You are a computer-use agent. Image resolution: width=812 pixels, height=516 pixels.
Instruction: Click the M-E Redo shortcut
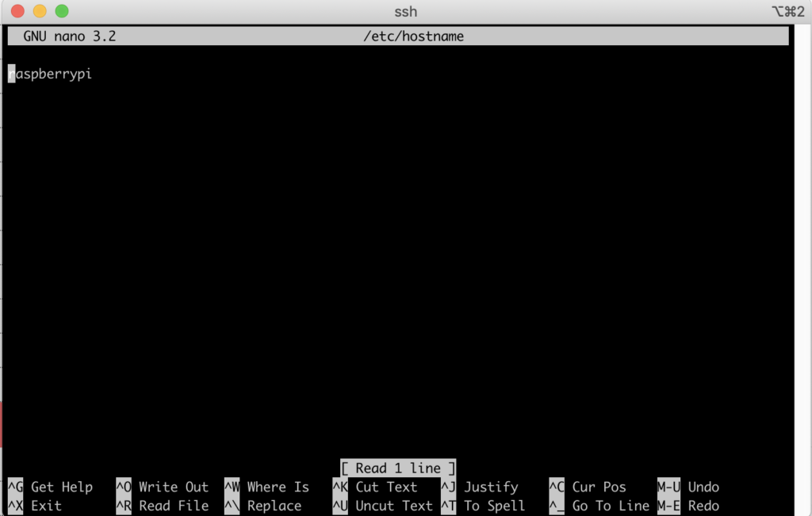688,506
